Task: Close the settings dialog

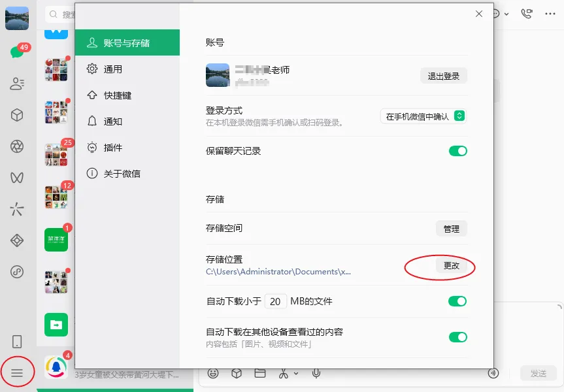Action: [x=479, y=14]
